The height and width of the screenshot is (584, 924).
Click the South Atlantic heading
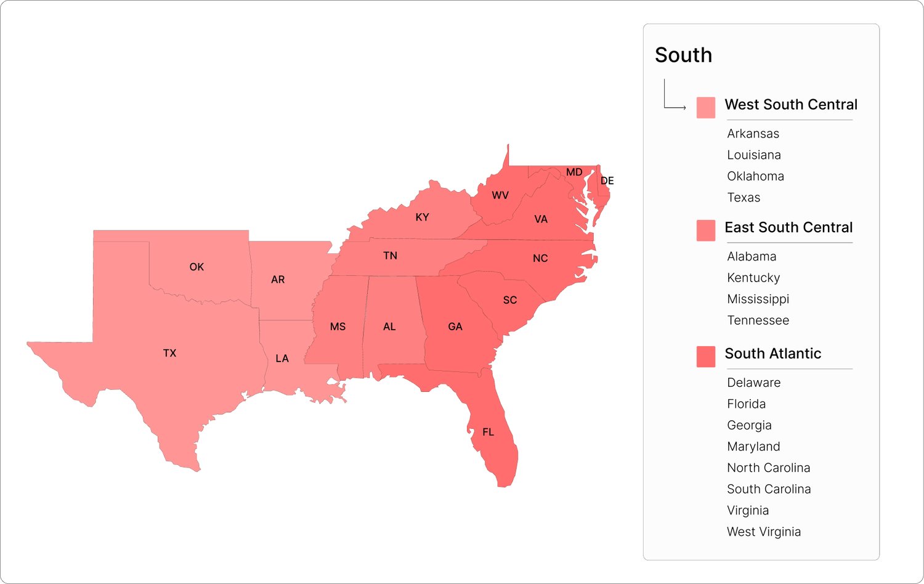click(772, 354)
